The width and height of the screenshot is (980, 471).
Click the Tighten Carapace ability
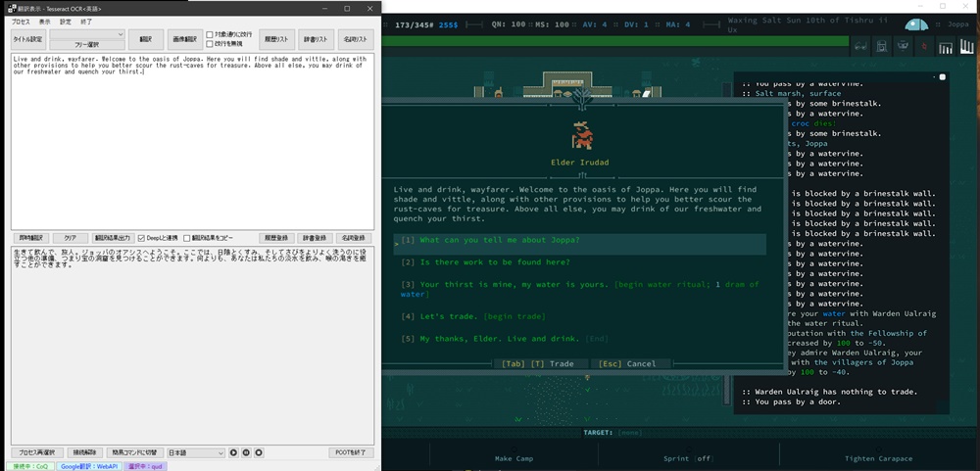coord(878,458)
